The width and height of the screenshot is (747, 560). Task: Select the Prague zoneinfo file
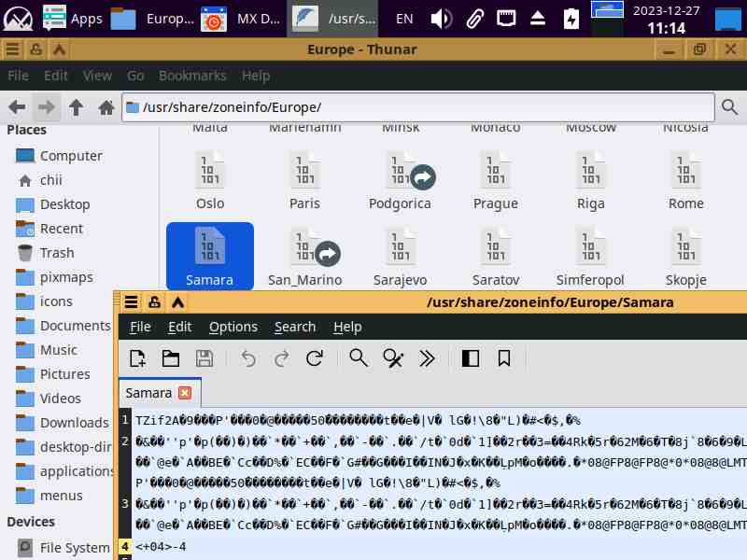pyautogui.click(x=496, y=180)
